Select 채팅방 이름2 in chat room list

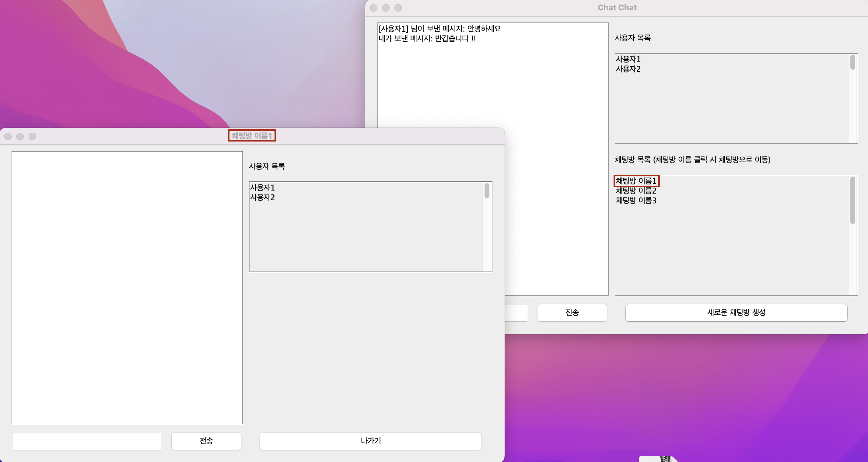tap(636, 191)
